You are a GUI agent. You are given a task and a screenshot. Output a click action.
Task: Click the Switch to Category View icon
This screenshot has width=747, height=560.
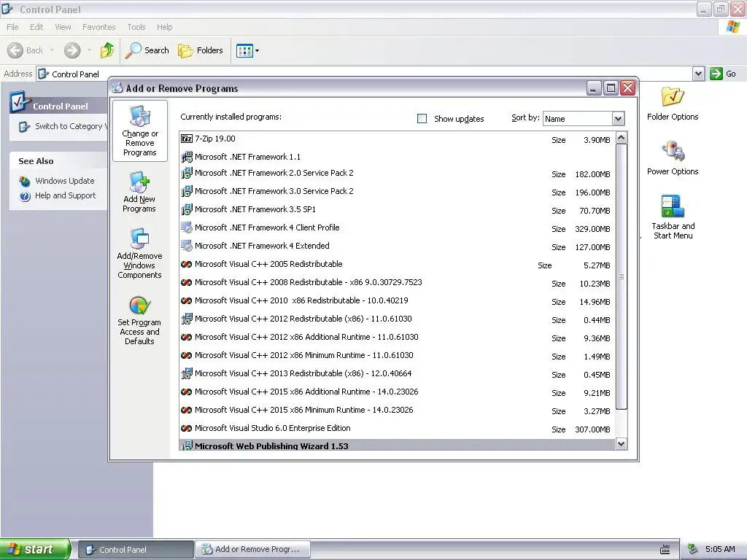pyautogui.click(x=24, y=127)
